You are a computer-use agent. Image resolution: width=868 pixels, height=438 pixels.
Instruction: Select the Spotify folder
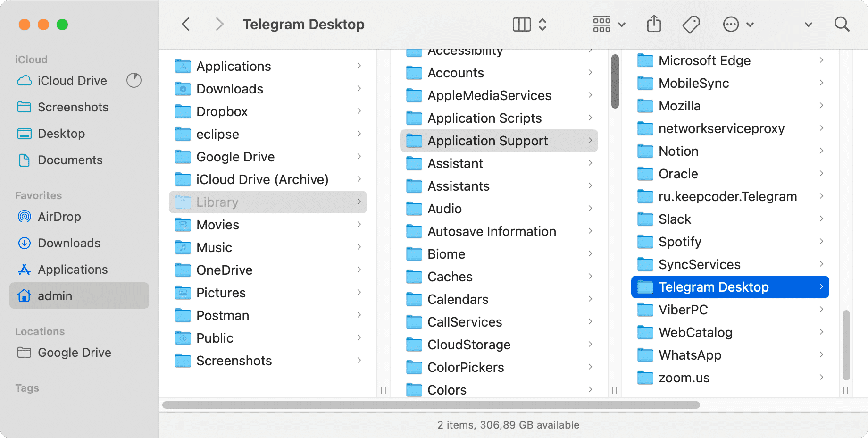point(680,242)
